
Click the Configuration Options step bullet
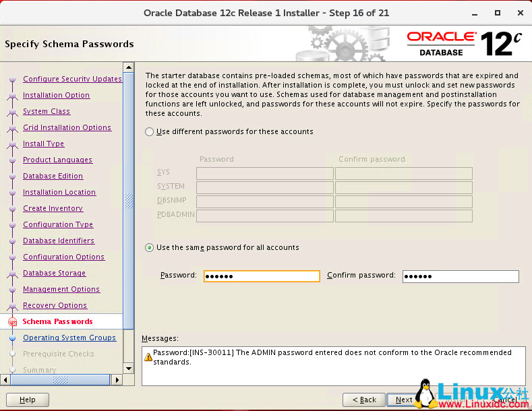(x=13, y=257)
